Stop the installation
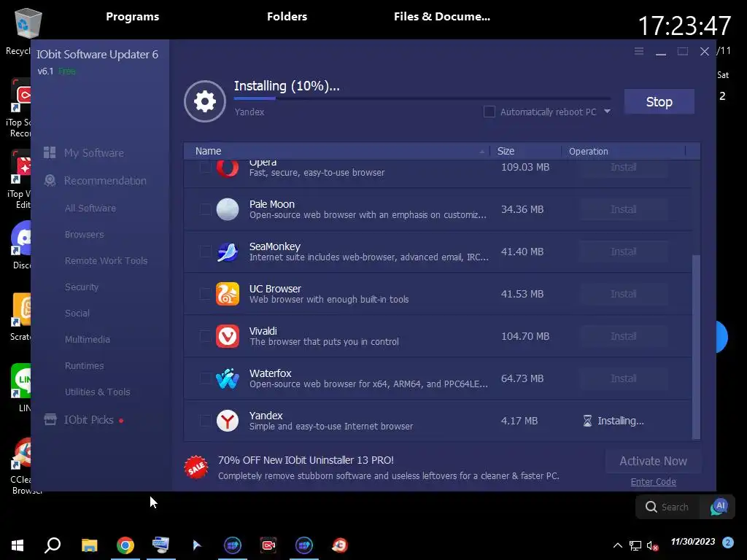The width and height of the screenshot is (747, 560). point(659,101)
